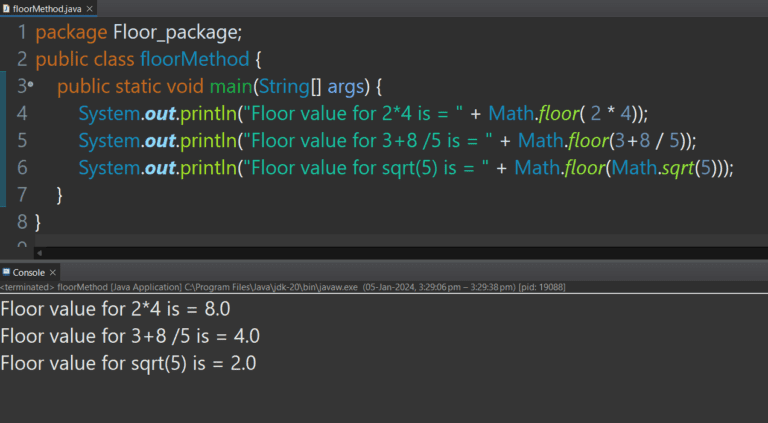The width and height of the screenshot is (768, 423).
Task: Click line number 8 in gutter
Action: [x=23, y=222]
